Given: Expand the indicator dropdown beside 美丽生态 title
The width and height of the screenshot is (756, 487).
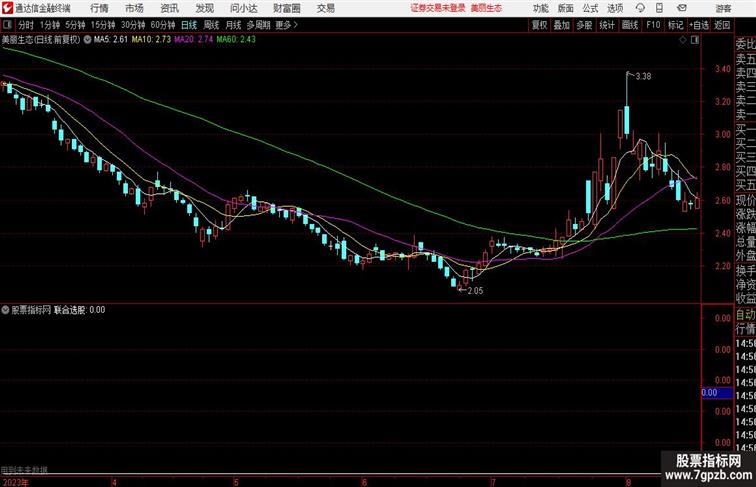Looking at the screenshot, I should [x=87, y=40].
